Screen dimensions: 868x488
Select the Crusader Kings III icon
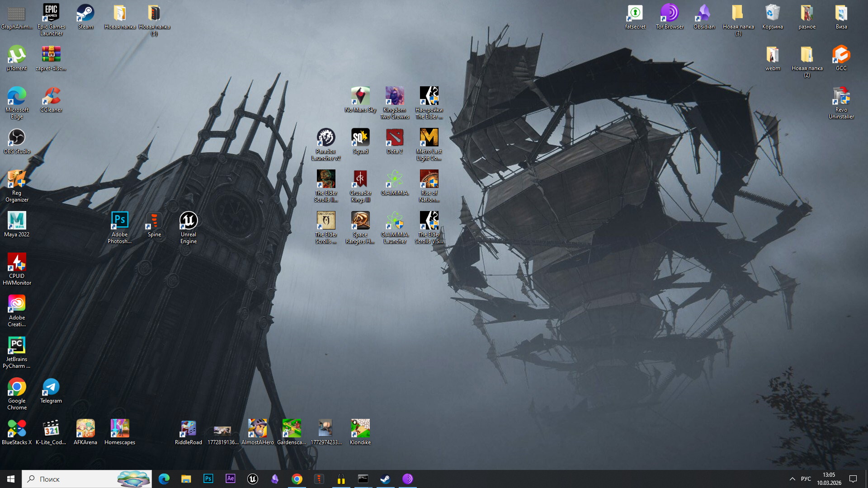click(x=360, y=180)
